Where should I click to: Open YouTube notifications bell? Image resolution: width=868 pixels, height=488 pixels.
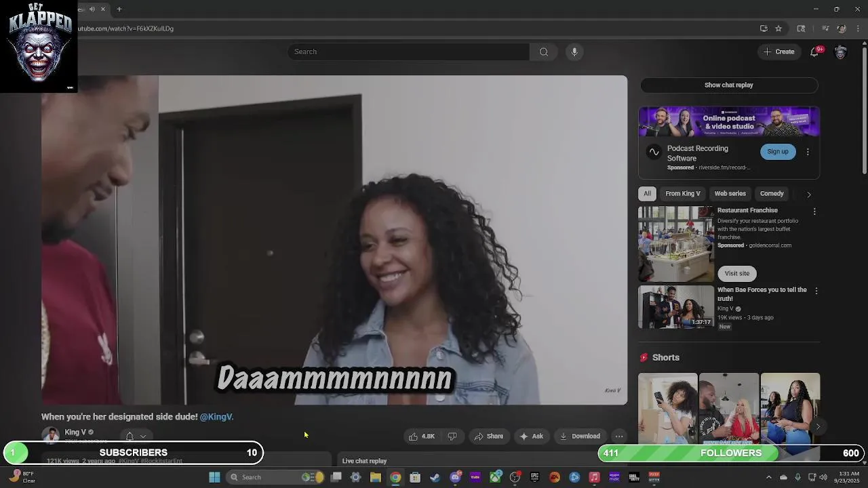click(814, 52)
